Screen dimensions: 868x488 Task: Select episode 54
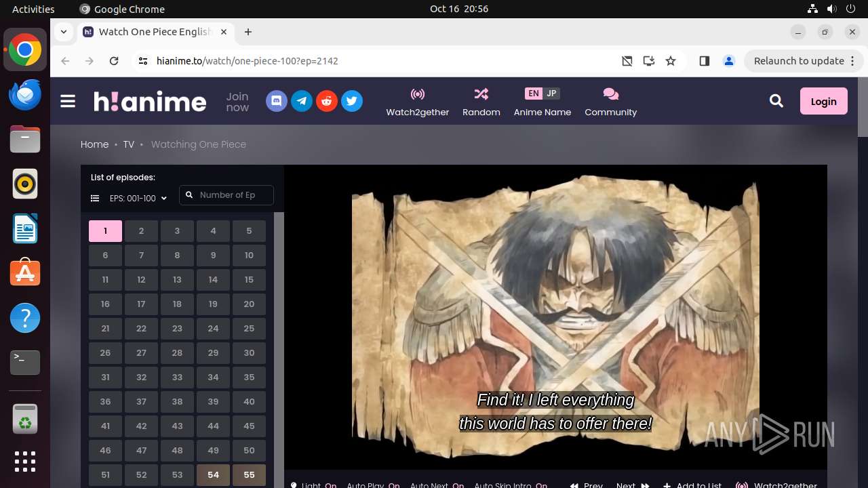tap(213, 475)
